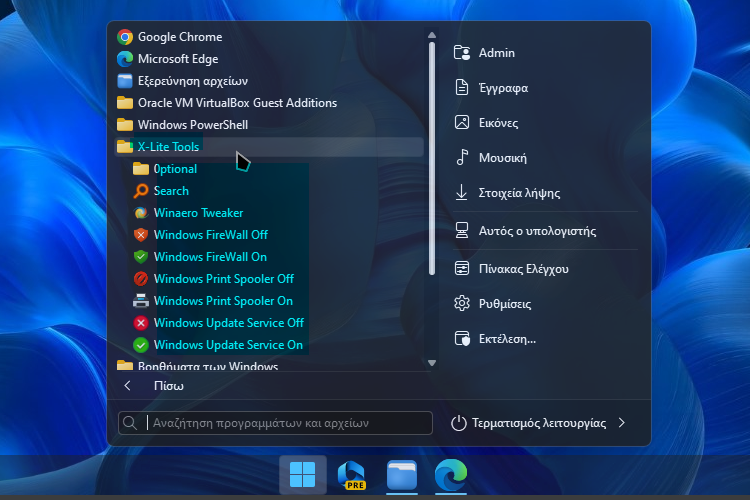The width and height of the screenshot is (750, 500).
Task: Click Windows Update Service Off red icon
Action: (x=141, y=323)
